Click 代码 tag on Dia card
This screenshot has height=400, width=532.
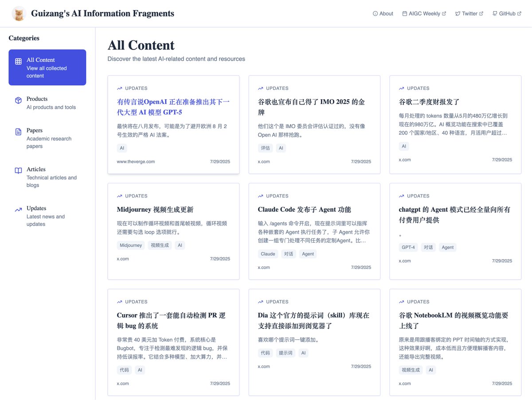point(265,353)
